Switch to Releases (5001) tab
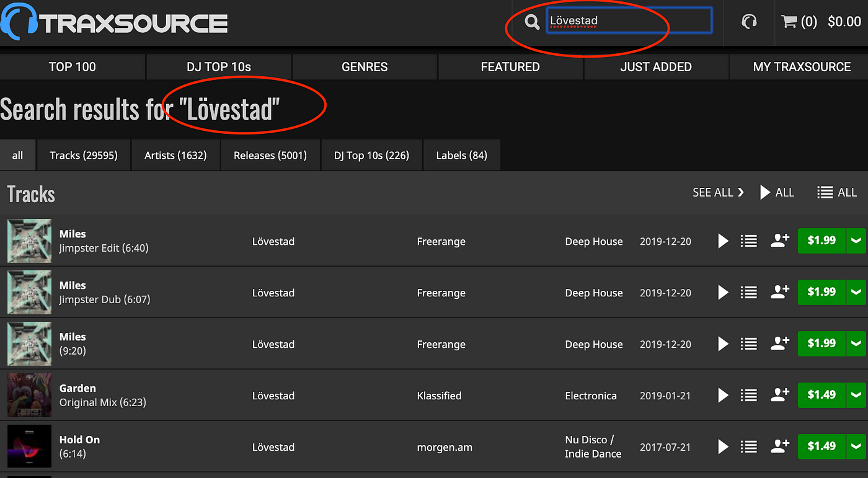Screen dimensions: 868x478 tap(270, 155)
